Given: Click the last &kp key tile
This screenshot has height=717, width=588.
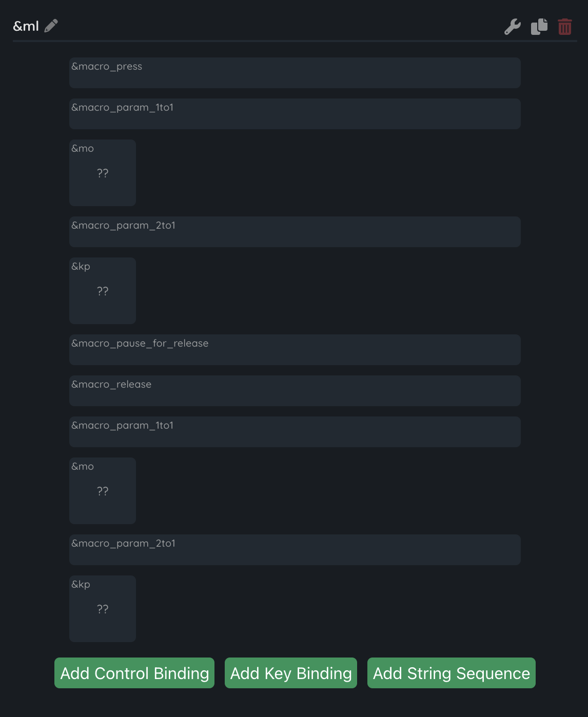Looking at the screenshot, I should (103, 609).
